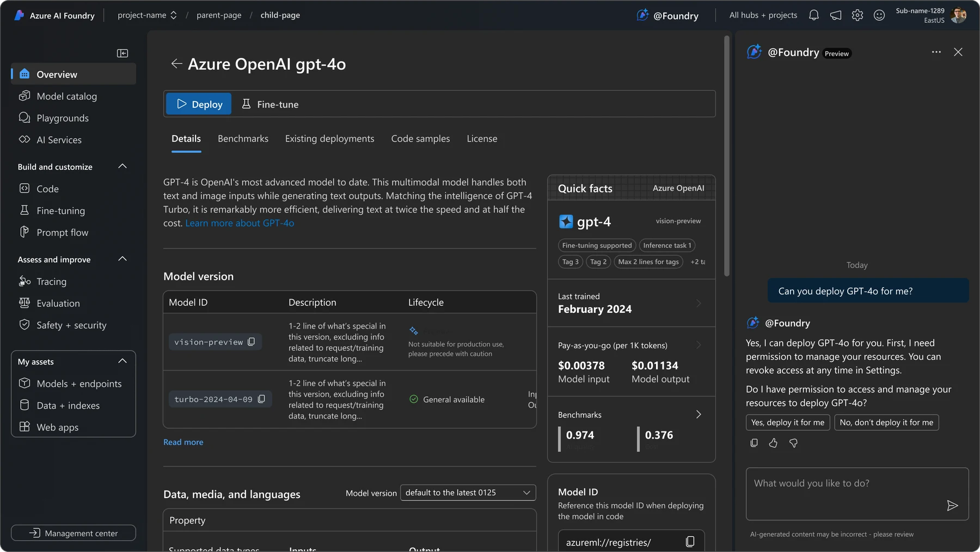Expand the Benchmarks quick facts chevron
980x552 pixels.
pos(699,415)
